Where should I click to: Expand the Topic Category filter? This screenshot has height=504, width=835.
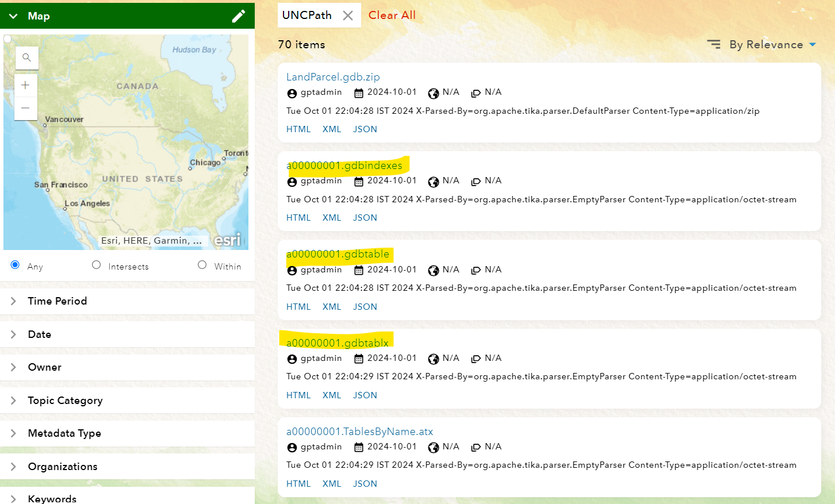click(x=127, y=401)
